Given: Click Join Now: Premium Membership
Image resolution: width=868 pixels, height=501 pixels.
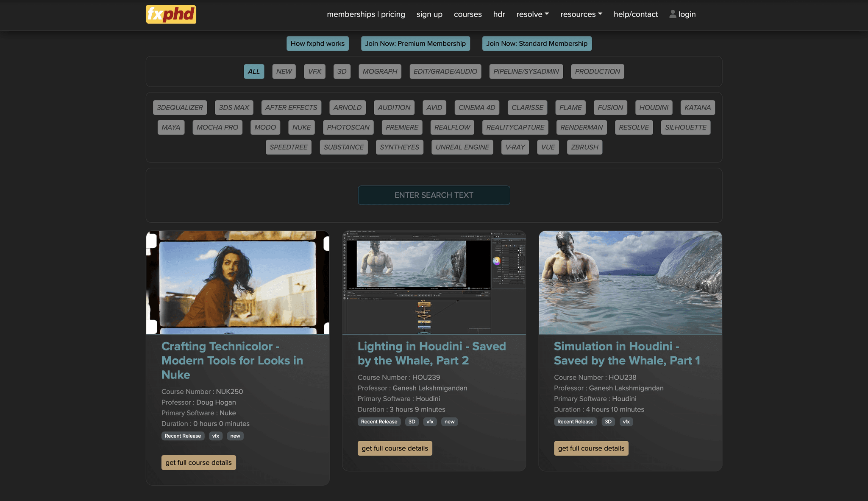Looking at the screenshot, I should coord(415,43).
